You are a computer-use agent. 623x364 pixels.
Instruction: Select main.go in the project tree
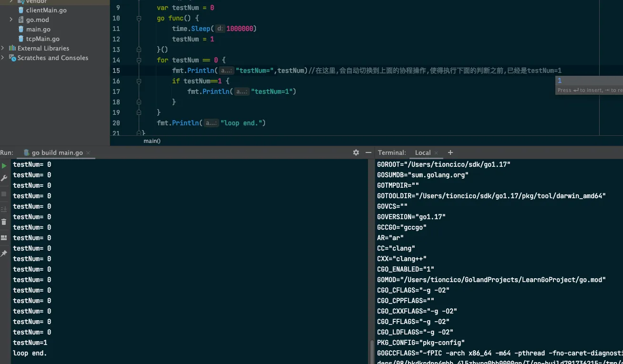click(x=38, y=29)
